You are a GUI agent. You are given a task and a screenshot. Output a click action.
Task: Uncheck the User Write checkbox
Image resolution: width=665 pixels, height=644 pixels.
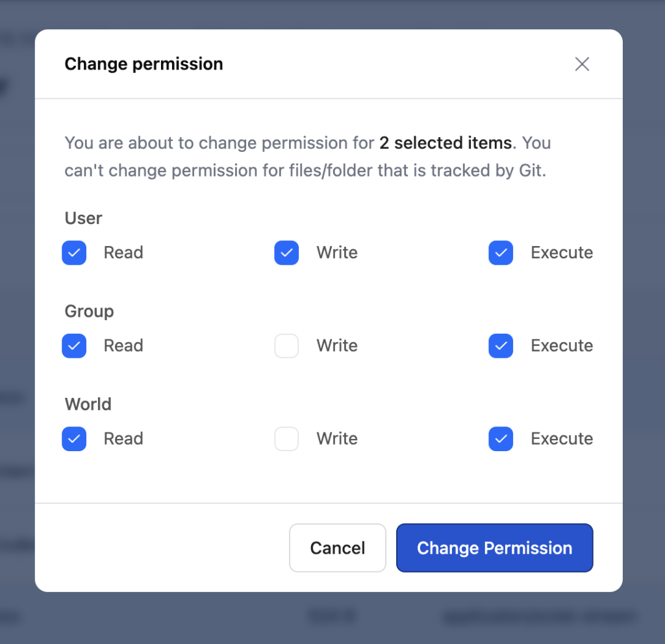pyautogui.click(x=286, y=253)
